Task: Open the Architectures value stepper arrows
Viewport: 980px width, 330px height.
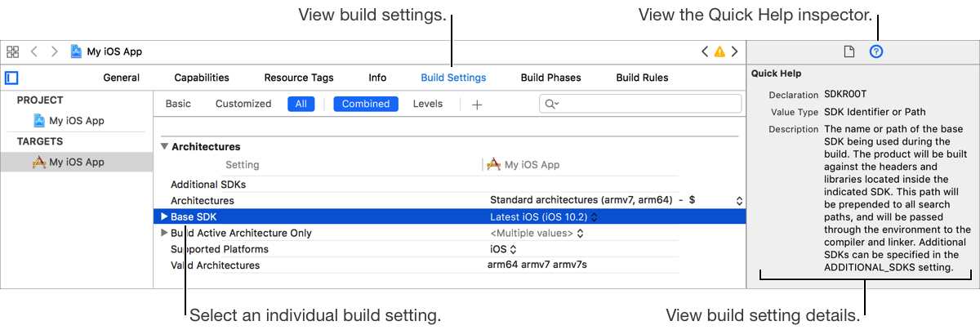Action: coord(739,200)
